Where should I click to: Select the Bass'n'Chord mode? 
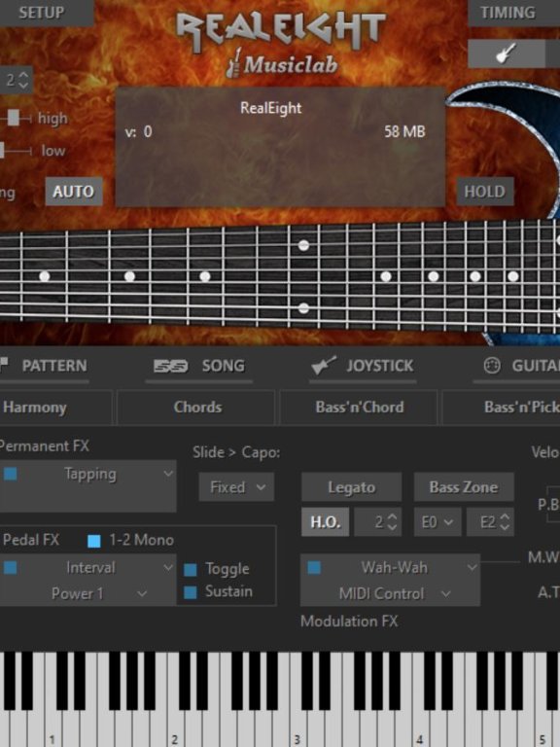coord(359,408)
